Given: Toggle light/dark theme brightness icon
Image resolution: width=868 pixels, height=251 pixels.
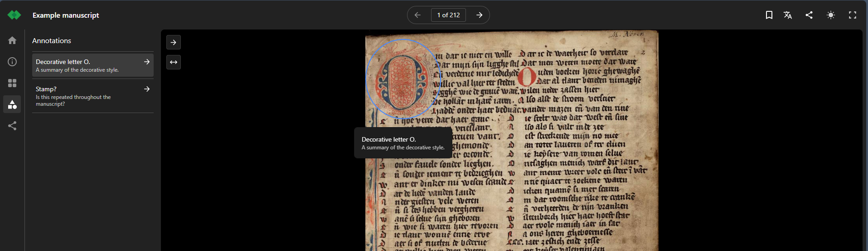Looking at the screenshot, I should coord(831,15).
